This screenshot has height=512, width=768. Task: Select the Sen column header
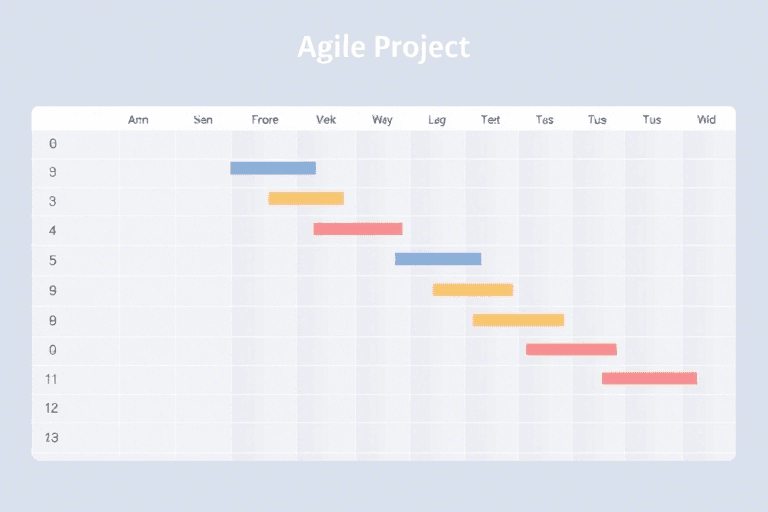click(x=203, y=120)
